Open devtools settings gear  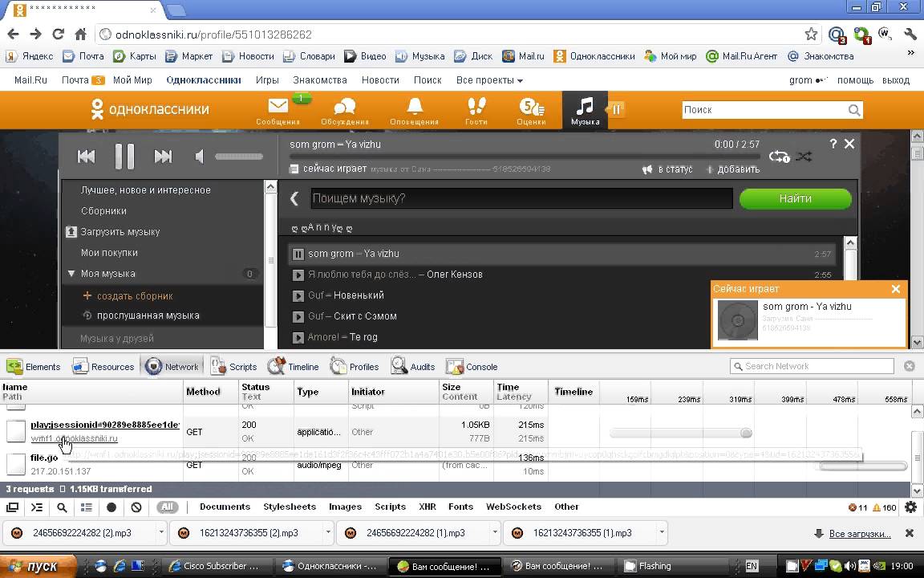tap(910, 507)
